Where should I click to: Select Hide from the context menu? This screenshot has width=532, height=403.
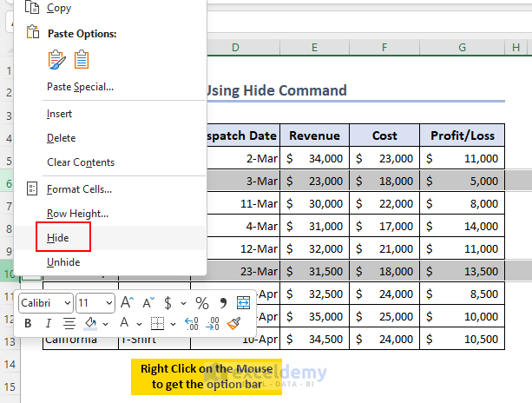(58, 238)
